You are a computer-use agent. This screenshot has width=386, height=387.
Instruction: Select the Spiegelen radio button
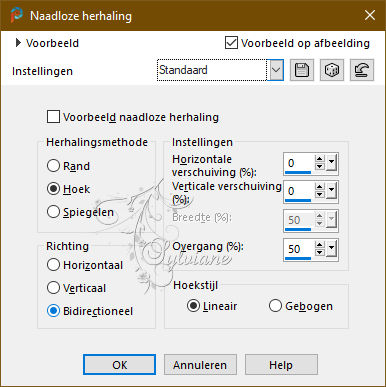(53, 212)
